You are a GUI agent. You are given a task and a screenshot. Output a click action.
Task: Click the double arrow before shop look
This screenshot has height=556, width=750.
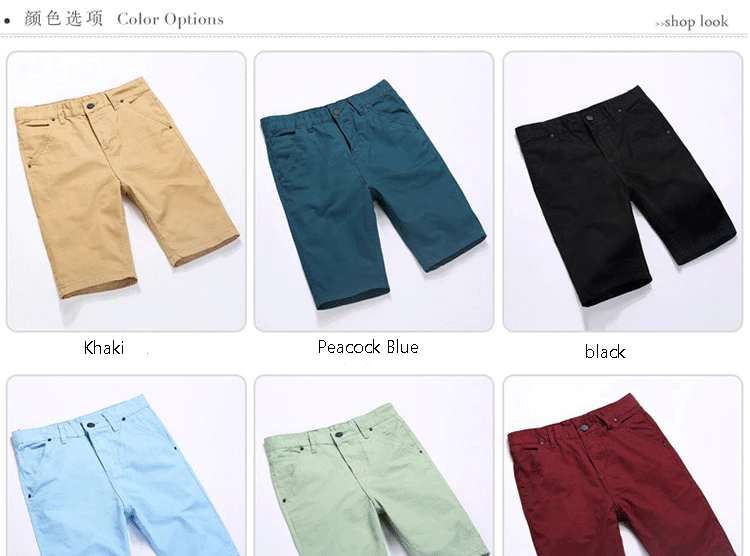click(660, 23)
